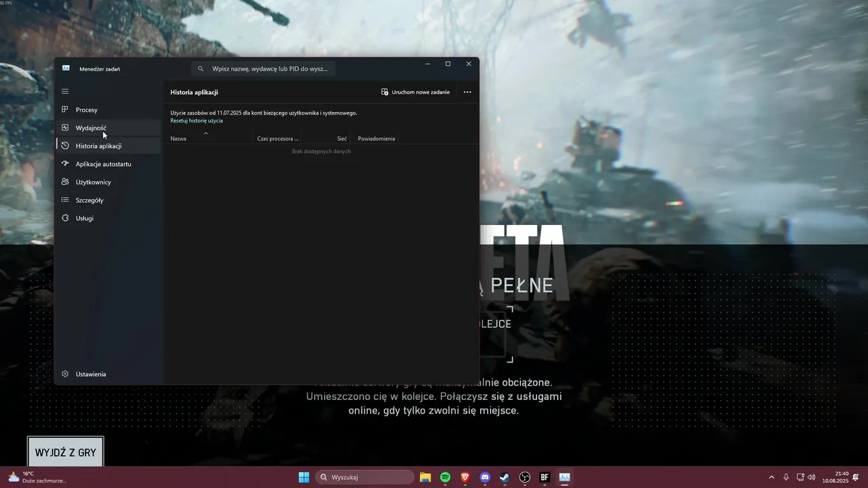Click the volume speaker tray icon
Viewport: 868px width, 488px height.
(x=812, y=477)
